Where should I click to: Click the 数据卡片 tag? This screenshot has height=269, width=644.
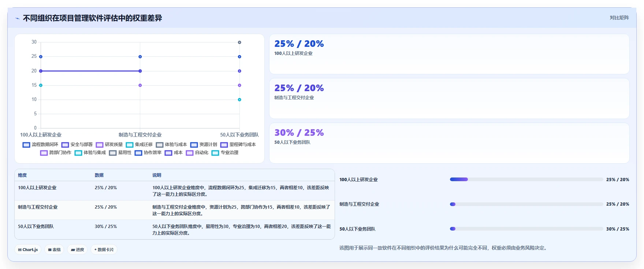point(104,250)
